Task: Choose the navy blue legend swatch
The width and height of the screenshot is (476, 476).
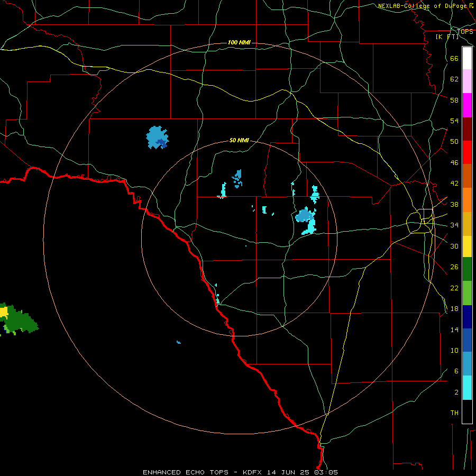Action: click(467, 317)
